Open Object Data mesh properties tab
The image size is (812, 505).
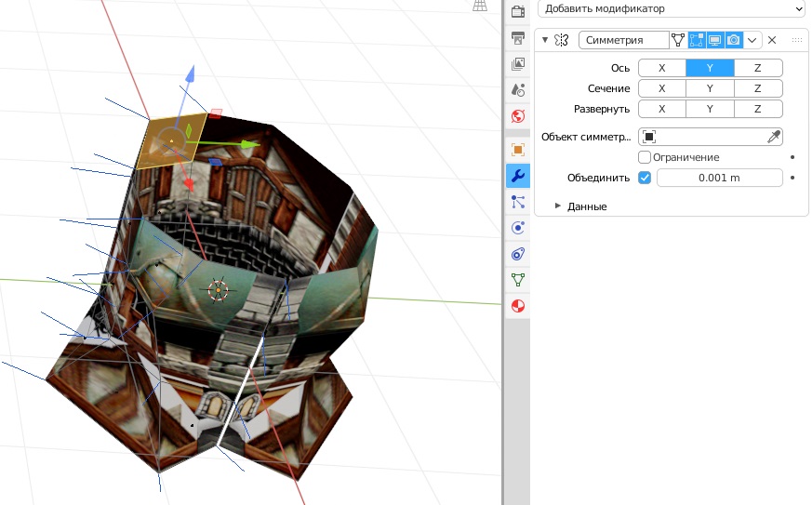pos(518,280)
